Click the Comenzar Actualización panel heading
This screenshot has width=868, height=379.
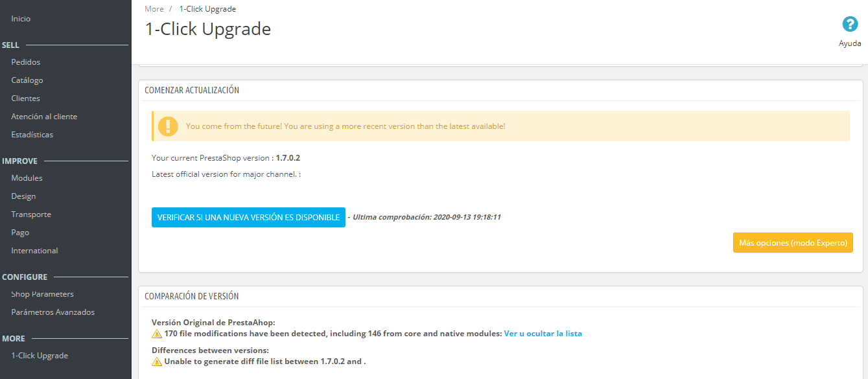[x=192, y=90]
